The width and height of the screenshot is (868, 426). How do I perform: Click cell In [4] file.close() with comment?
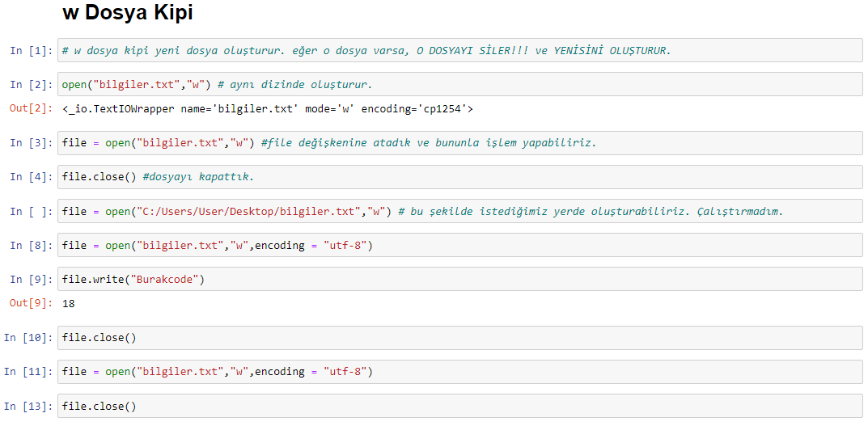pos(460,176)
